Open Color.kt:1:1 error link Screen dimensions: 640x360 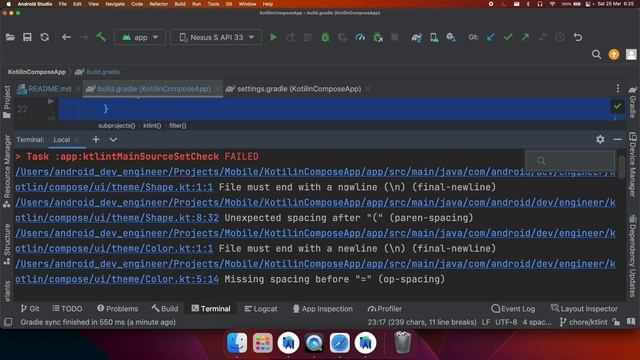click(114, 249)
